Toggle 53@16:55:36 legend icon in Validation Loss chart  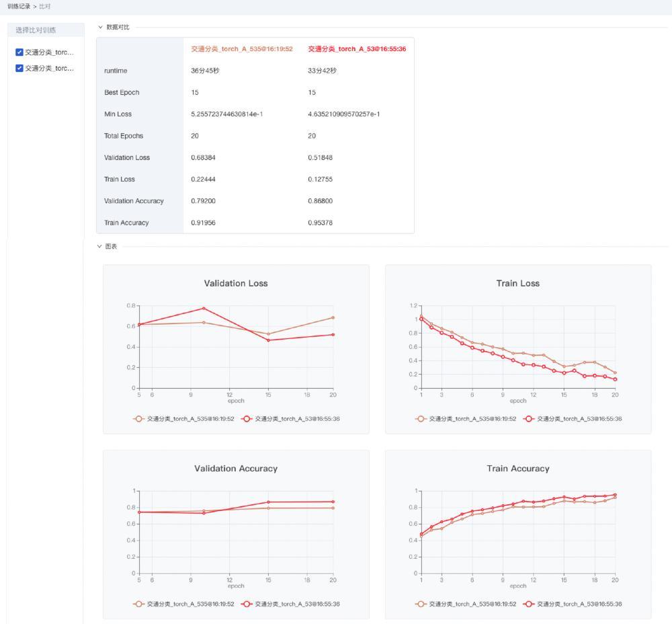point(247,419)
